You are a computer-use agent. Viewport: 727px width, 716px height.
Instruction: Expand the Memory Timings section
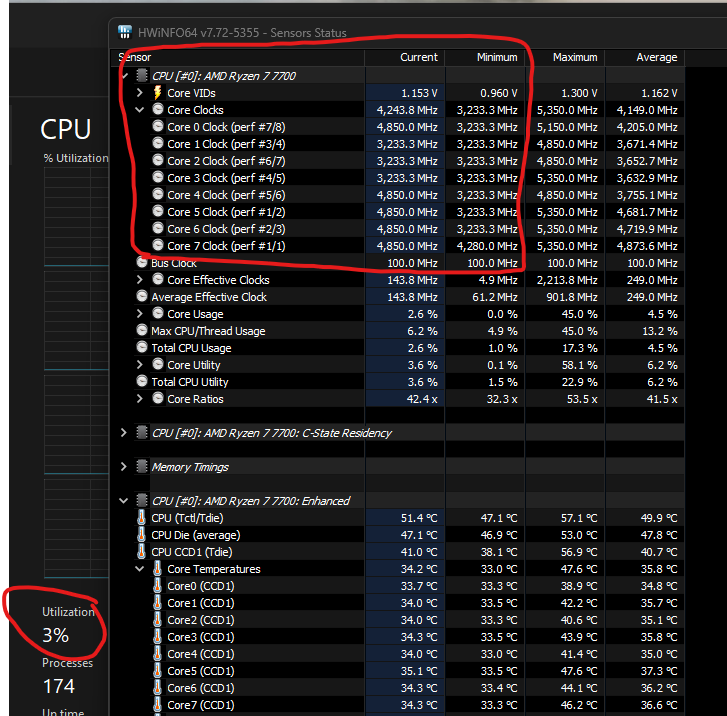click(123, 467)
